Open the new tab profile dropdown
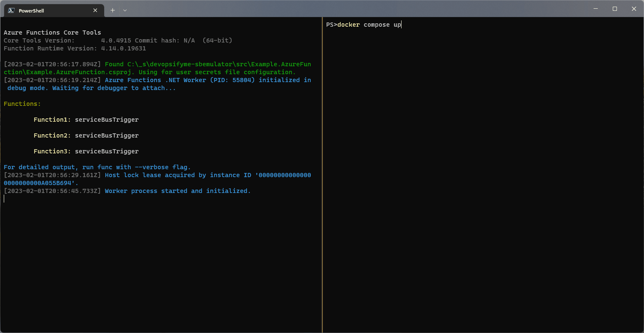The image size is (644, 333). click(x=125, y=10)
